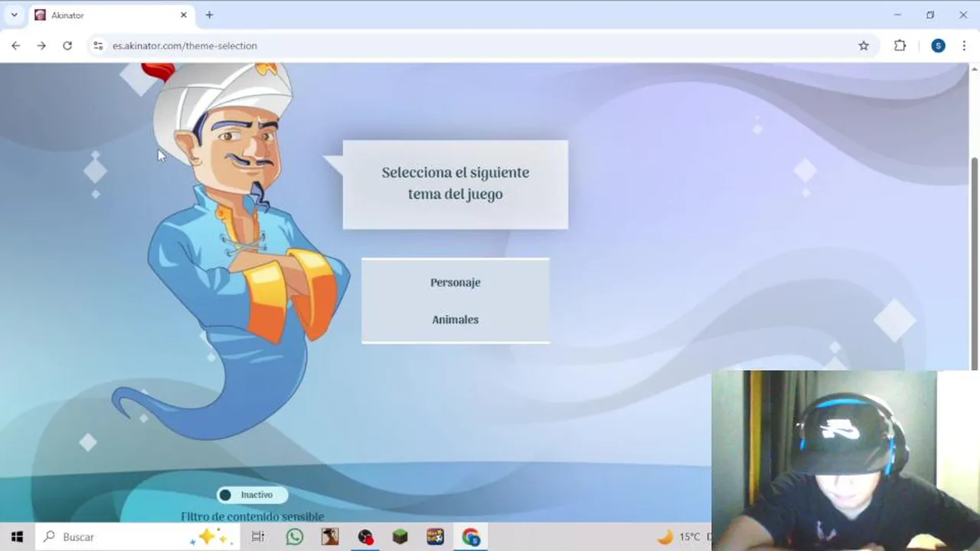
Task: Choose the Personaje theme
Action: point(455,282)
